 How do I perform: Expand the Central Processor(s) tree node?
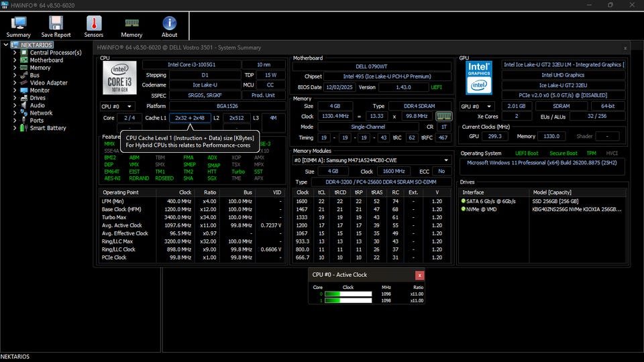(x=15, y=52)
